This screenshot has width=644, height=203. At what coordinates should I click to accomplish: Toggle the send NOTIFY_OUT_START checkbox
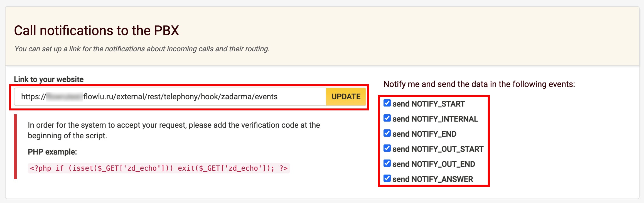[387, 148]
